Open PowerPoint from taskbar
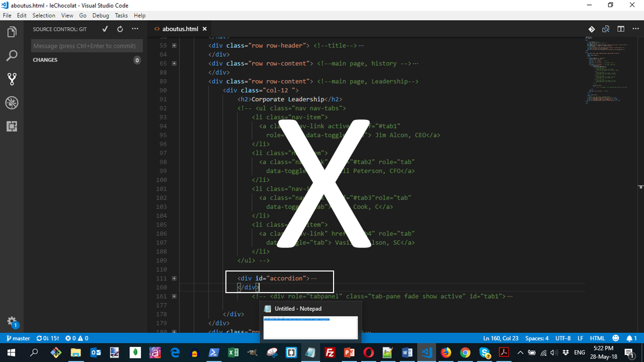644x362 pixels. (x=349, y=352)
